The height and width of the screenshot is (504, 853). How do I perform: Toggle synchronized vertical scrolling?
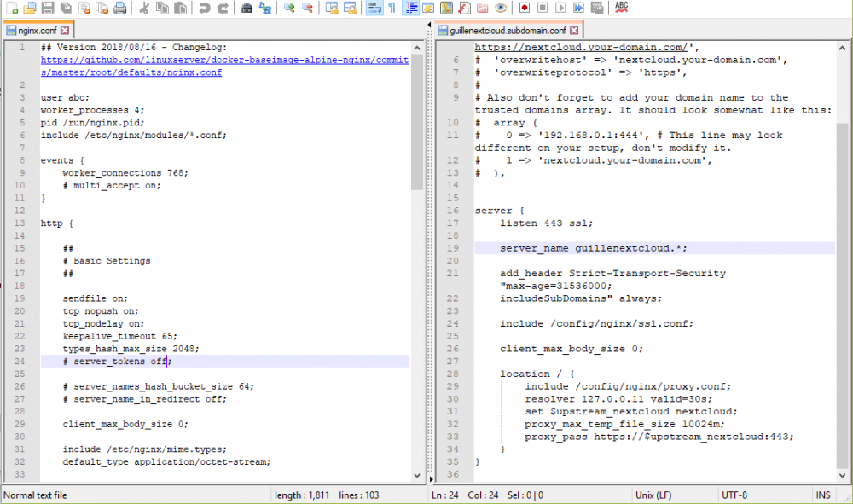(331, 8)
